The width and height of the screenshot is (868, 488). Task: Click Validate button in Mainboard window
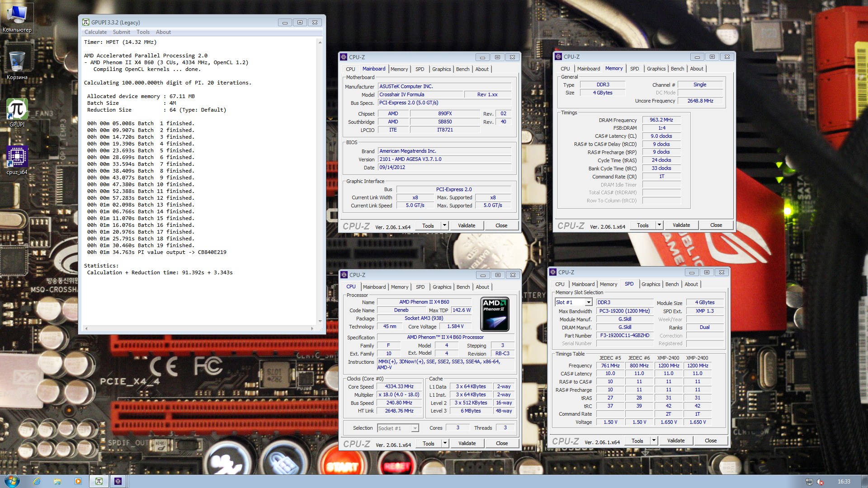tap(467, 225)
